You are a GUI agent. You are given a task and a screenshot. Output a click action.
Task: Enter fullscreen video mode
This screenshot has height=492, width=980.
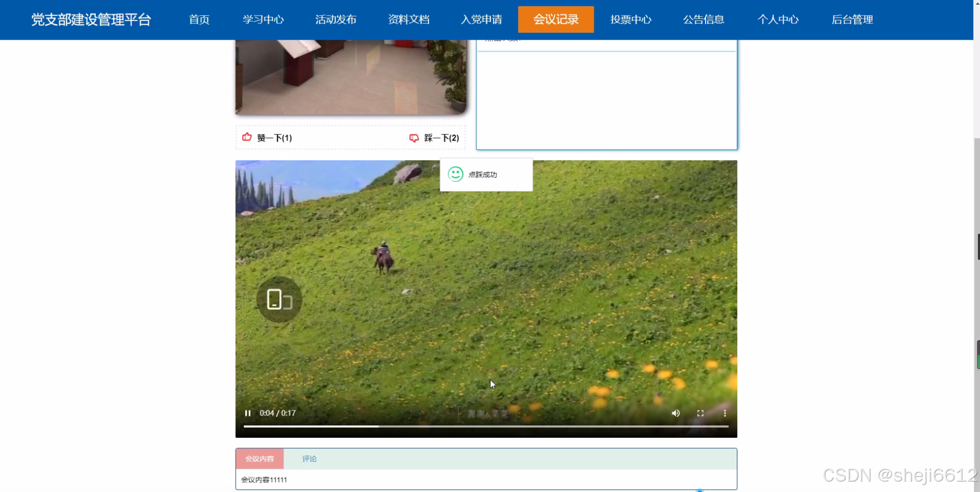coord(700,413)
